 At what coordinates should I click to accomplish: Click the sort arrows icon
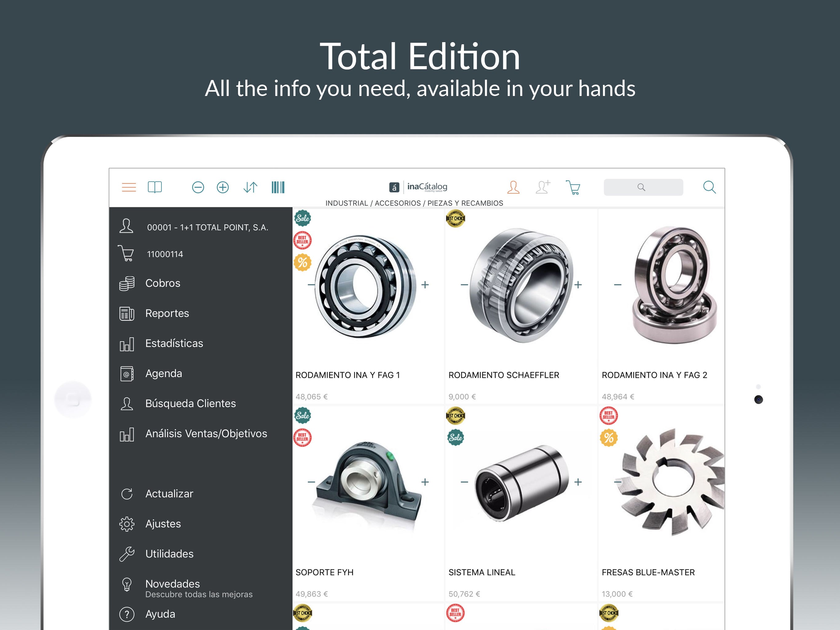point(250,187)
